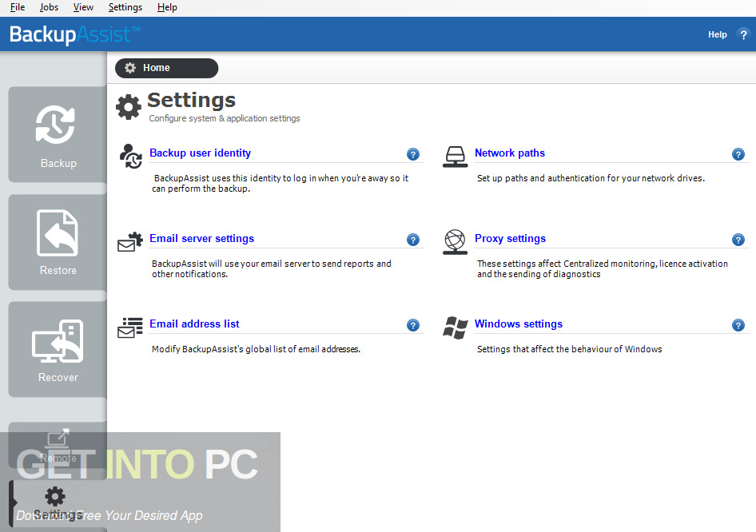Click the Network paths drive icon
Image resolution: width=756 pixels, height=532 pixels.
tap(456, 157)
